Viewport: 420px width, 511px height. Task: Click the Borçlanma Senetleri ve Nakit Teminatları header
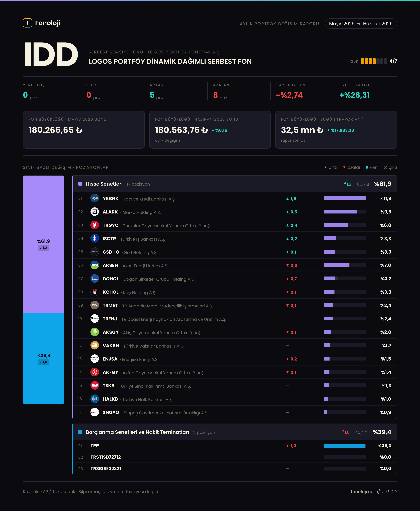click(x=235, y=432)
